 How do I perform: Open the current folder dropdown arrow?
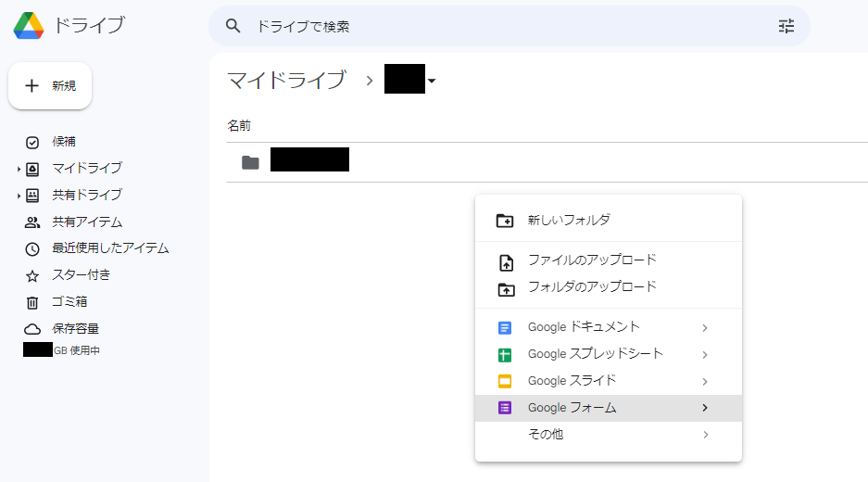coord(432,81)
